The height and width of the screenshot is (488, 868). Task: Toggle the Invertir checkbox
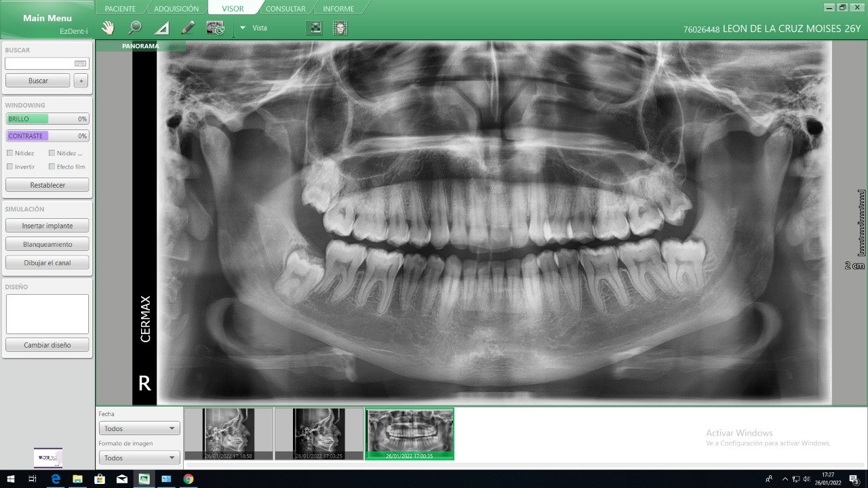click(x=9, y=167)
